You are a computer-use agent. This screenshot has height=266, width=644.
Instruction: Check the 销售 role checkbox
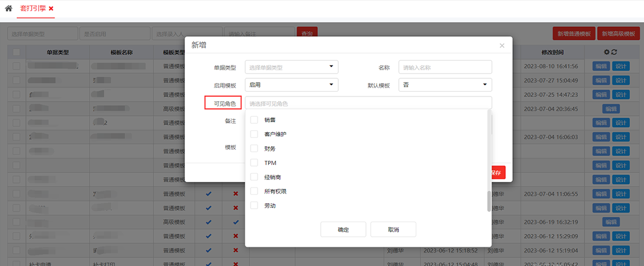click(x=254, y=120)
